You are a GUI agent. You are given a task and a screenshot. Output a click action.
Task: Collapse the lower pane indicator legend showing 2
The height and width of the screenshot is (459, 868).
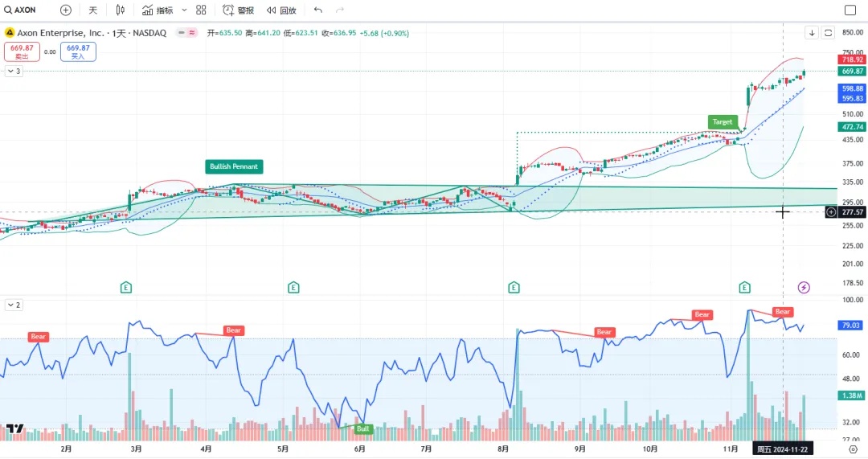14,305
